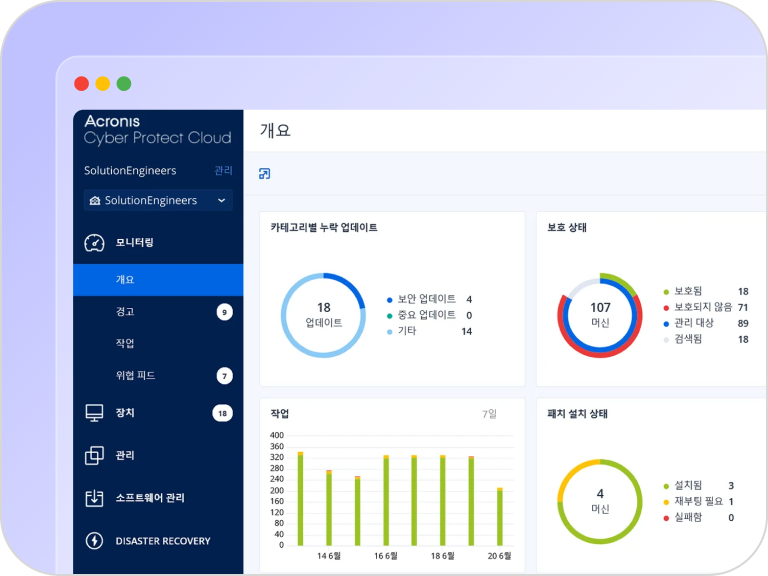Open the 7일 period selector in 작업
Image resolution: width=768 pixels, height=576 pixels.
coord(489,413)
